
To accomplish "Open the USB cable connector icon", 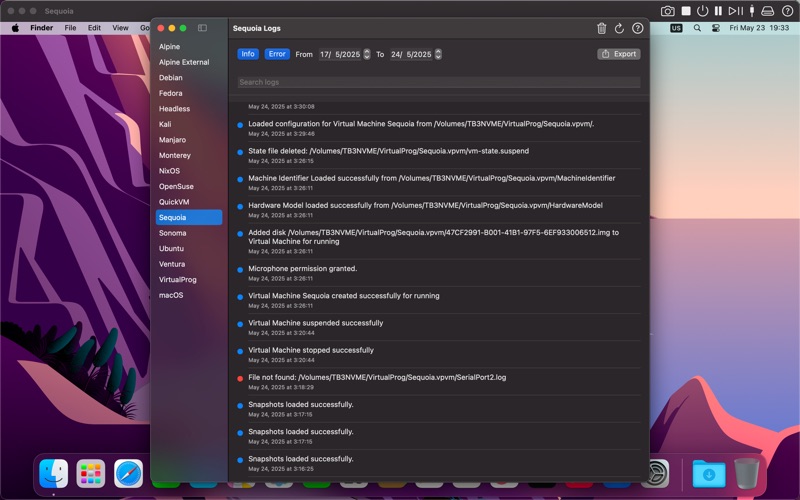I will (752, 11).
